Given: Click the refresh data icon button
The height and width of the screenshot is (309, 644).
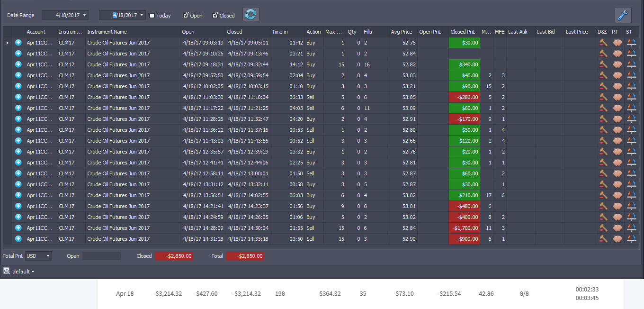Looking at the screenshot, I should coord(251,14).
